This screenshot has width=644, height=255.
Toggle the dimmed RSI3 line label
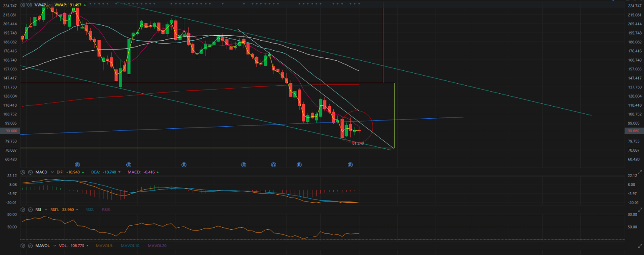pos(106,210)
